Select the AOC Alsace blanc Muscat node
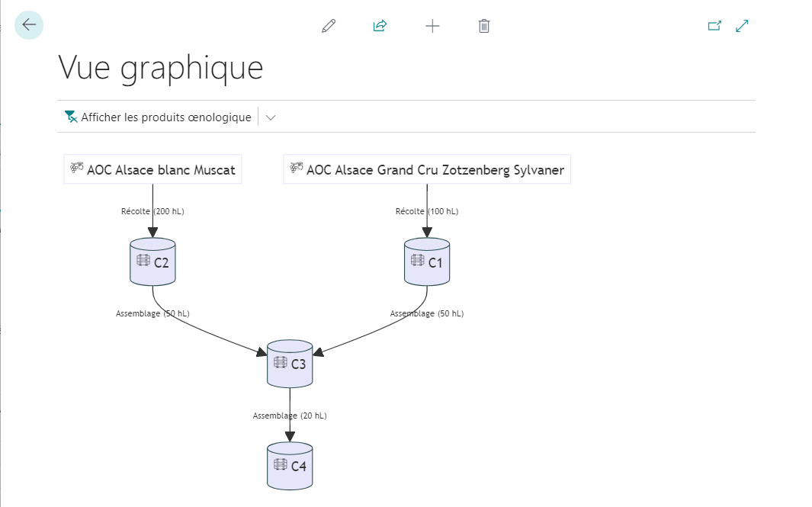 click(152, 169)
